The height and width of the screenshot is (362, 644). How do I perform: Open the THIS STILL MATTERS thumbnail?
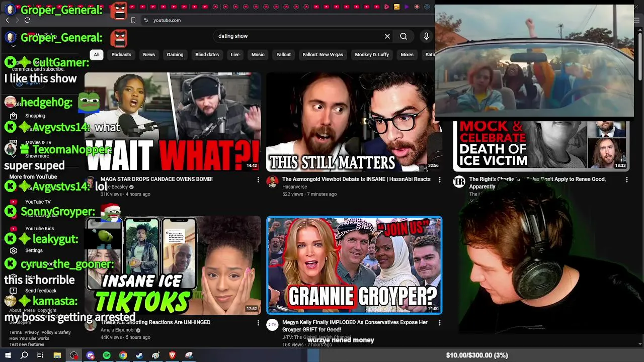pyautogui.click(x=354, y=122)
